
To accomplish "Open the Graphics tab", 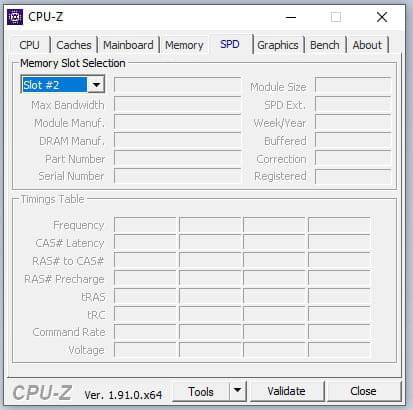I will 278,45.
